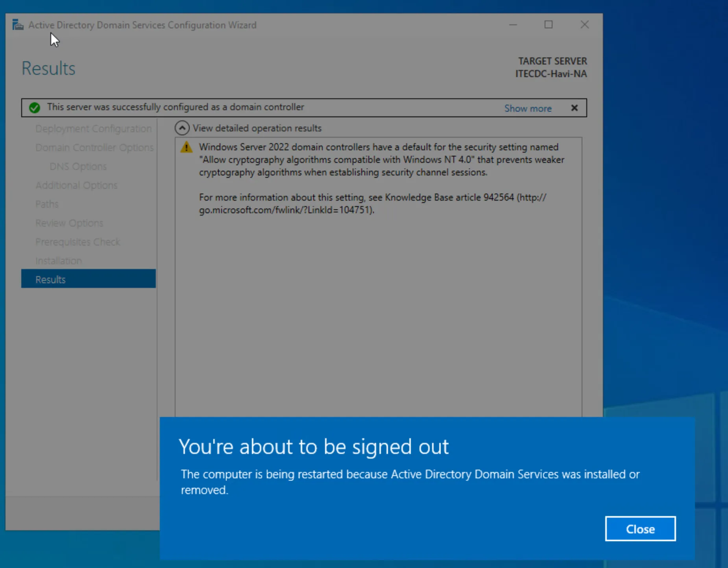
Task: Go to Domain Controller Options step
Action: coord(94,148)
